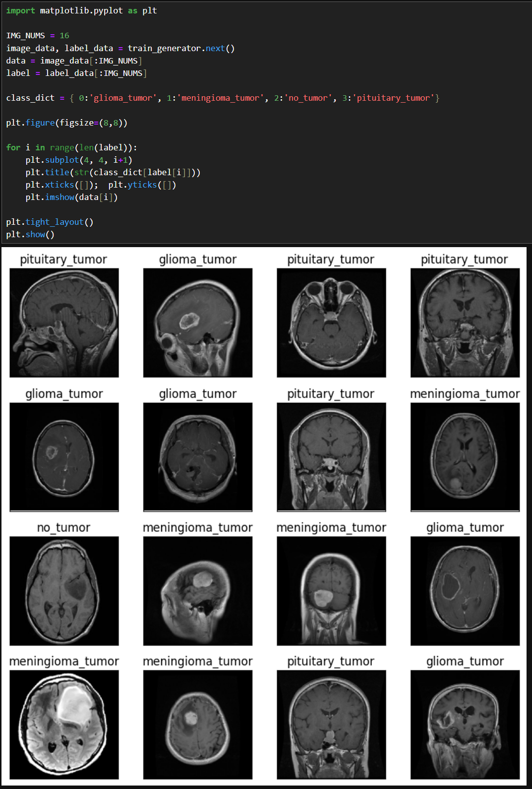Click the bottom-right 'glioma_tumor' plot title
This screenshot has height=789, width=532.
[x=465, y=661]
